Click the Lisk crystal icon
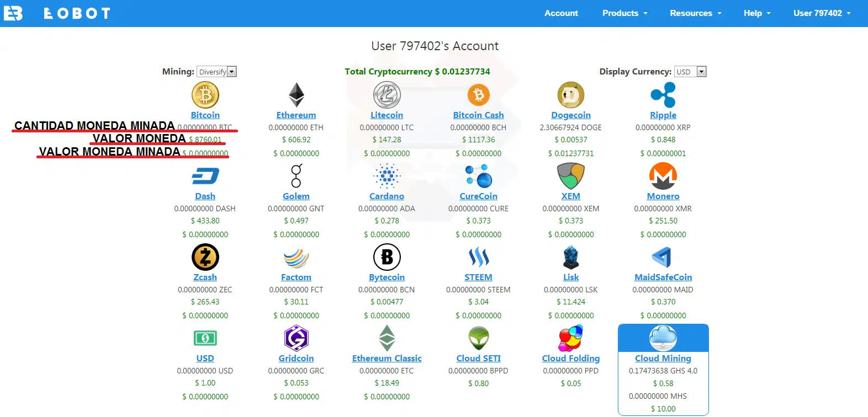This screenshot has width=868, height=417. (571, 257)
